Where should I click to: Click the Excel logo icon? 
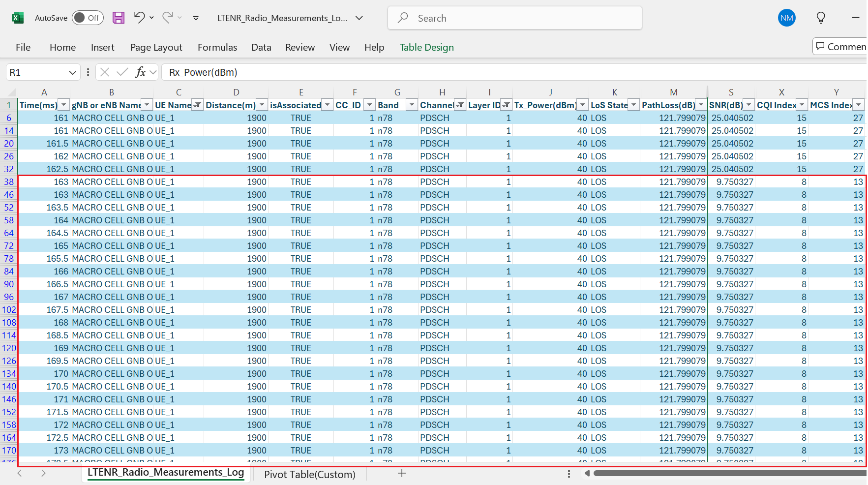[x=18, y=18]
